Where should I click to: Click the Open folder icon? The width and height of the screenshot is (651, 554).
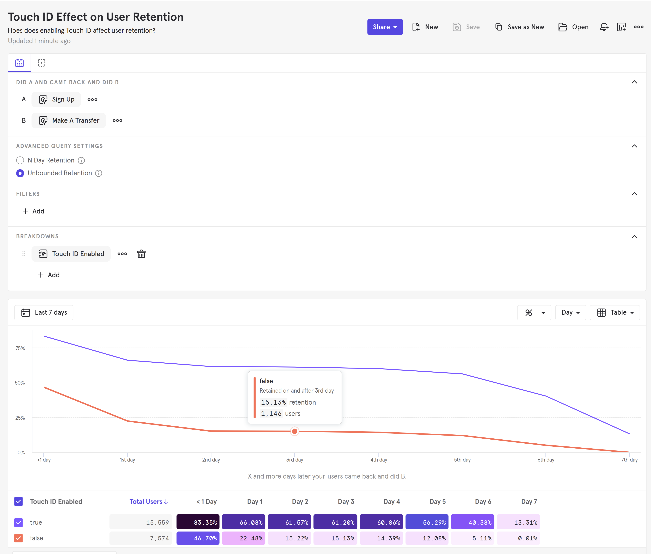coord(562,27)
